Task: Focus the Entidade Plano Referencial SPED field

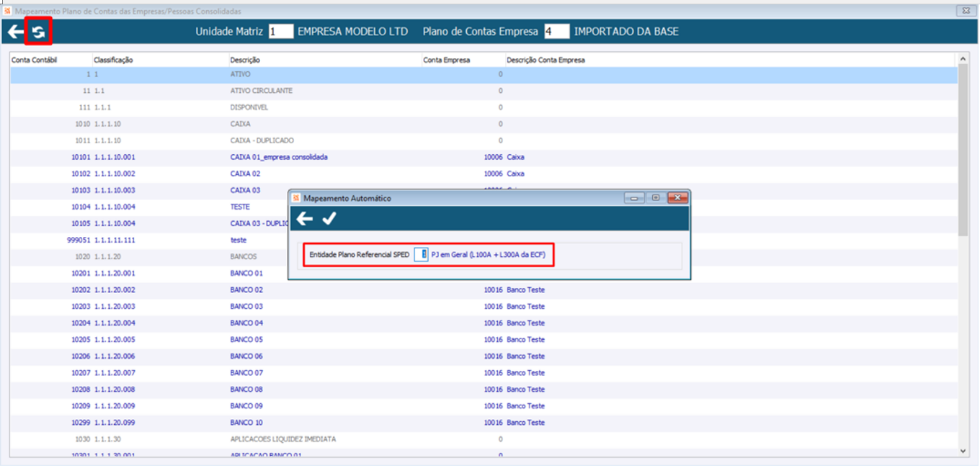Action: coord(422,254)
